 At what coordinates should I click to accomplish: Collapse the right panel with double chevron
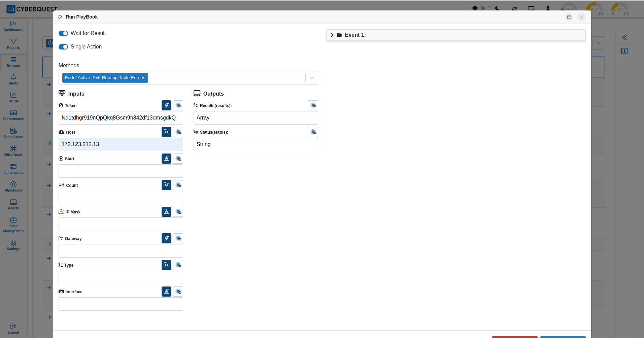(624, 37)
